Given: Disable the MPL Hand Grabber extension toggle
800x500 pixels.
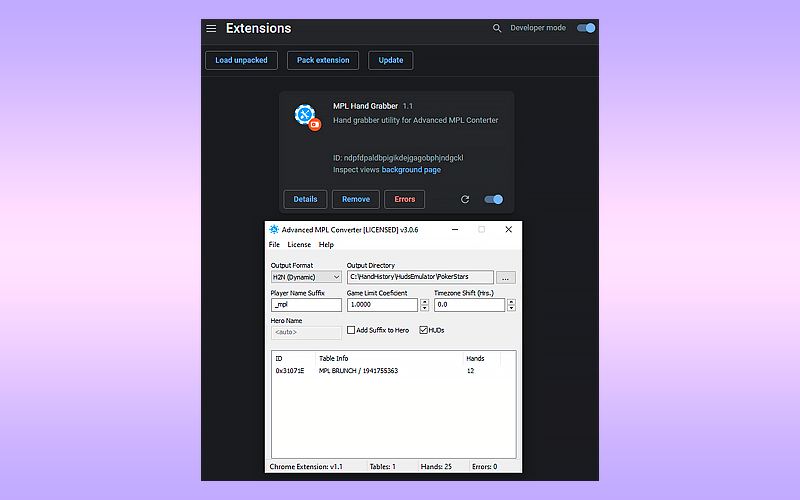Looking at the screenshot, I should pos(493,199).
